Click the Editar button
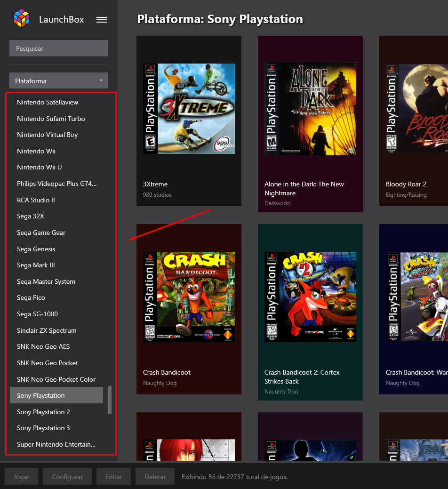This screenshot has width=448, height=489. coord(114,477)
